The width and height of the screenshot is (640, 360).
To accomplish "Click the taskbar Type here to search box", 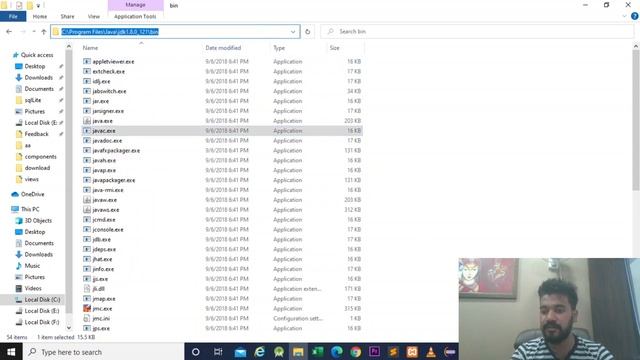I will tap(103, 352).
